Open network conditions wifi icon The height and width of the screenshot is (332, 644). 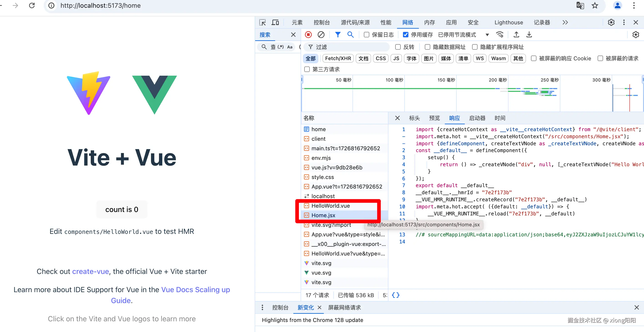(x=500, y=35)
